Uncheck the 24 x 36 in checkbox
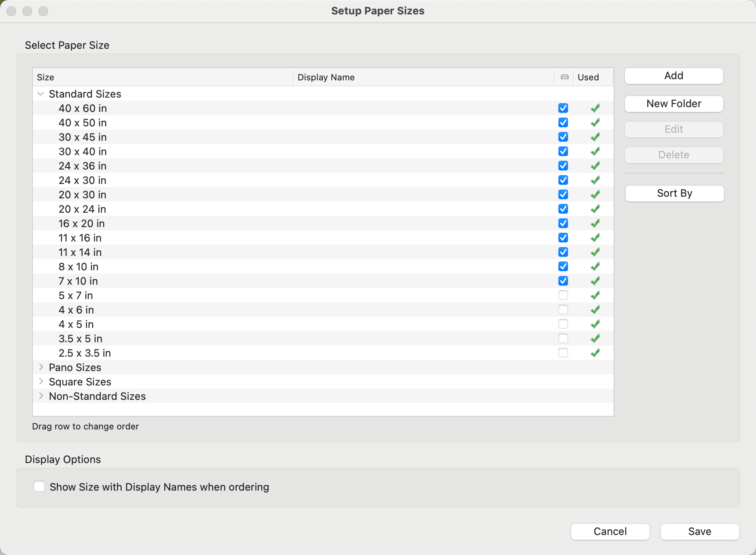This screenshot has height=555, width=756. tap(563, 166)
